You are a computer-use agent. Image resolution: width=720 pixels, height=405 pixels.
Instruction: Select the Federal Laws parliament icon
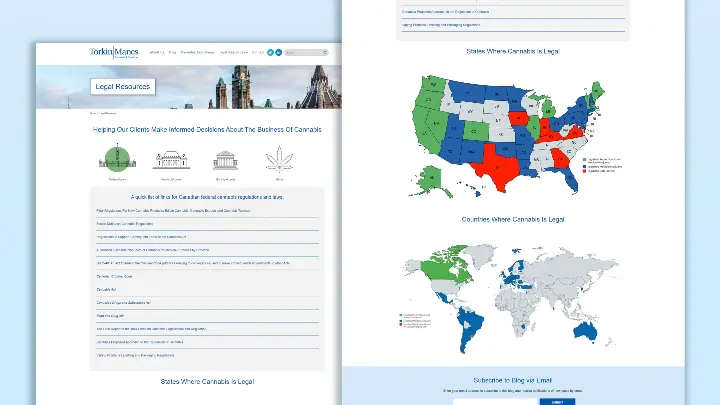(x=115, y=160)
